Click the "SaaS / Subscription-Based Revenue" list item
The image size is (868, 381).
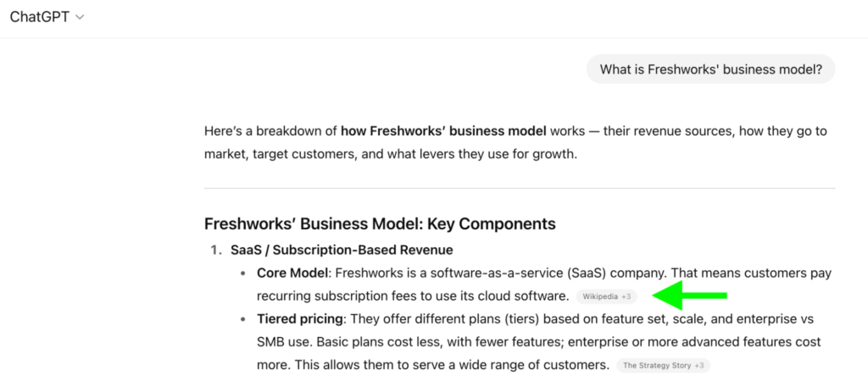click(x=342, y=250)
